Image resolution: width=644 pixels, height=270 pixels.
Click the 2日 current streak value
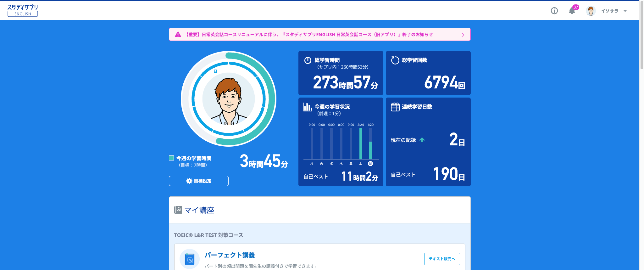(457, 139)
